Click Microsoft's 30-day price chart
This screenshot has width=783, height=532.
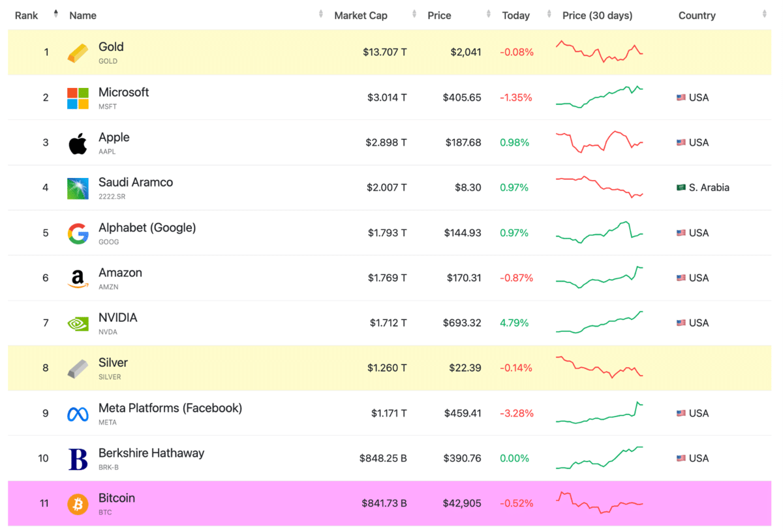coord(600,96)
